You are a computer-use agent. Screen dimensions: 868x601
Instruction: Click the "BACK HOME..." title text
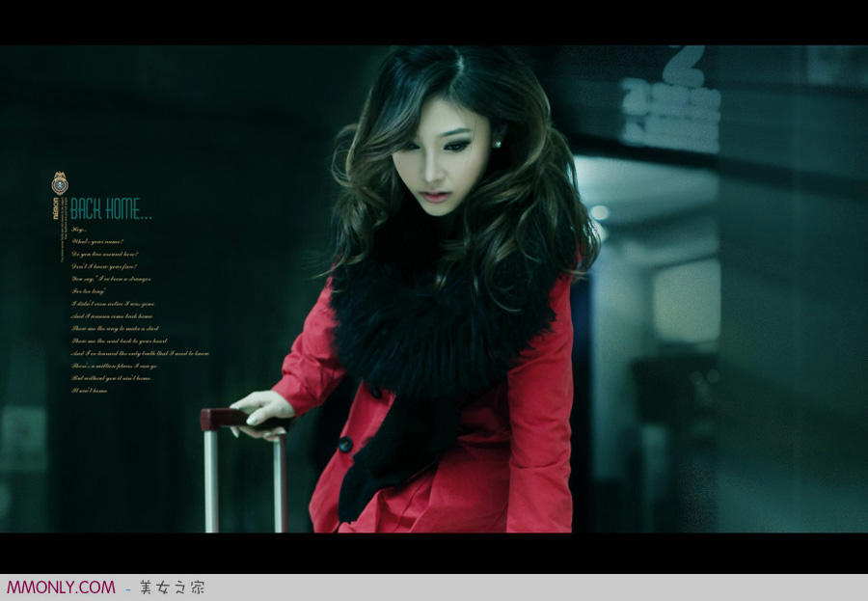110,208
